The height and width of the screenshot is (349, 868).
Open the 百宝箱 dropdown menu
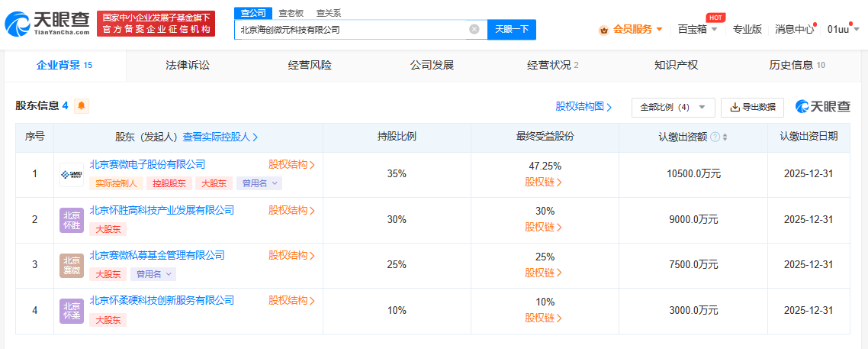click(697, 29)
